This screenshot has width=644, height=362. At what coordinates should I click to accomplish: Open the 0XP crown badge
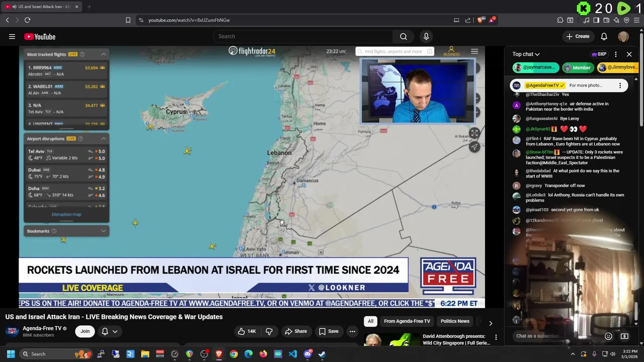pyautogui.click(x=599, y=54)
